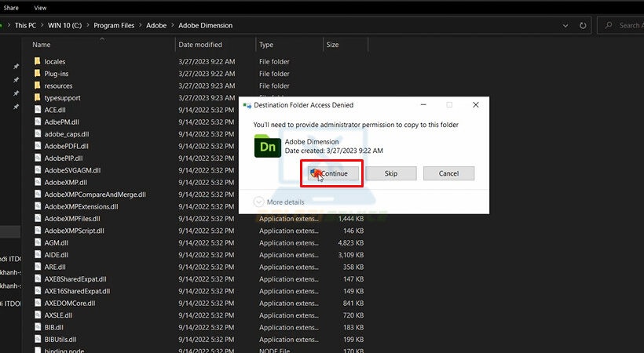Select the Plug-ins folder icon
Viewport: 644px width, 353px height.
[37, 74]
